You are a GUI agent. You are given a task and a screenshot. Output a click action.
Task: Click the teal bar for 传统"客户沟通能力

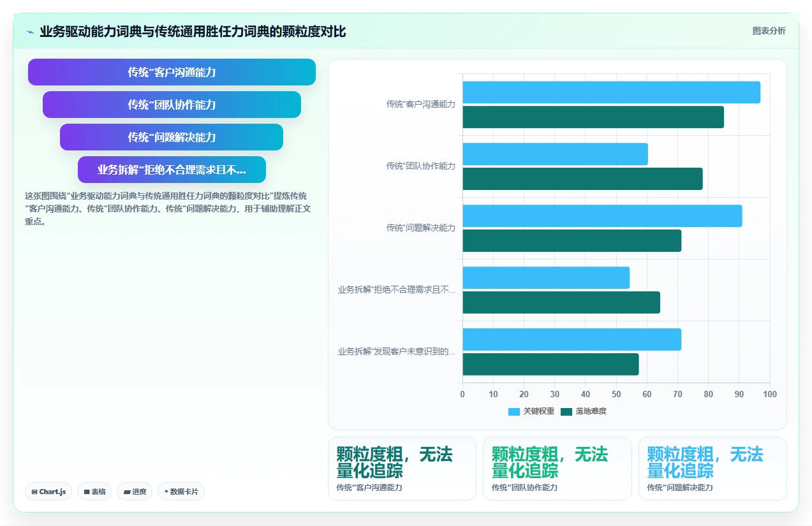593,117
